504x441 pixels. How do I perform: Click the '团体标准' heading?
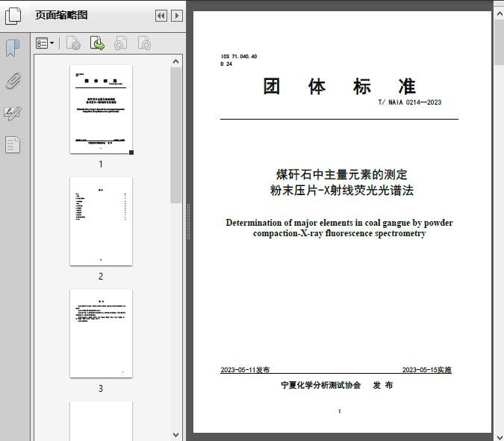pos(340,86)
